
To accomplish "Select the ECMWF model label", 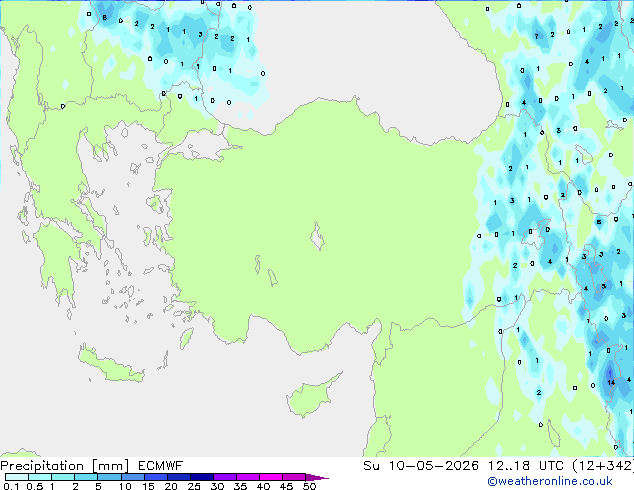I will click(x=160, y=466).
